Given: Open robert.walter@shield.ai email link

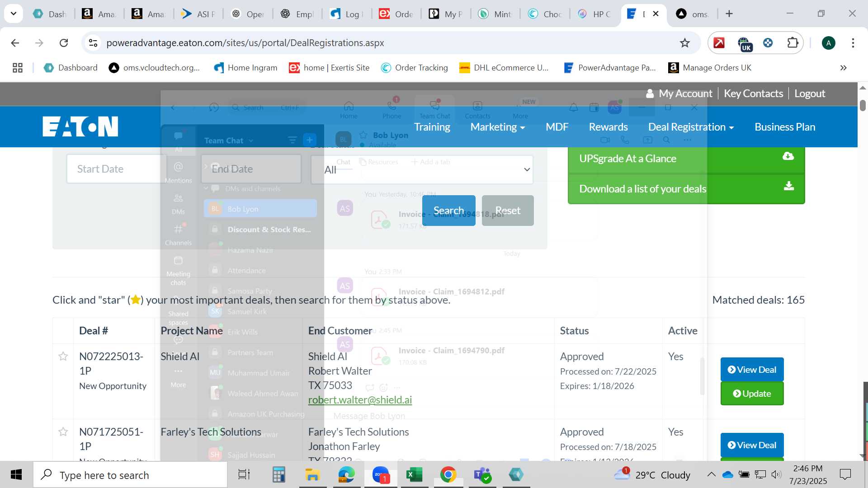Looking at the screenshot, I should (360, 400).
